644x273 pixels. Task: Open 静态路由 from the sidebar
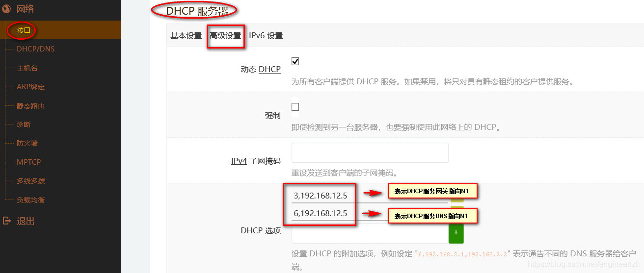coord(30,106)
